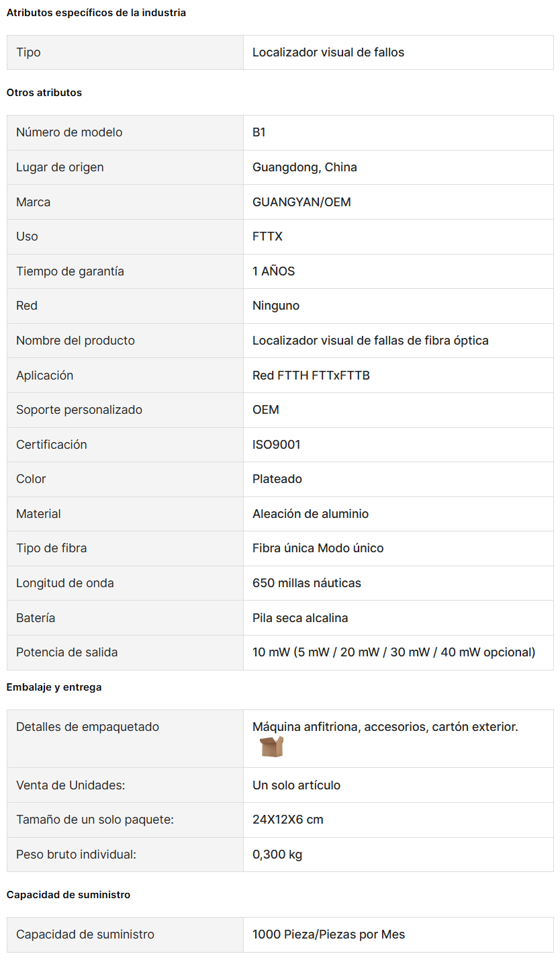Click the 'Otros atributos' section heading

pyautogui.click(x=44, y=93)
